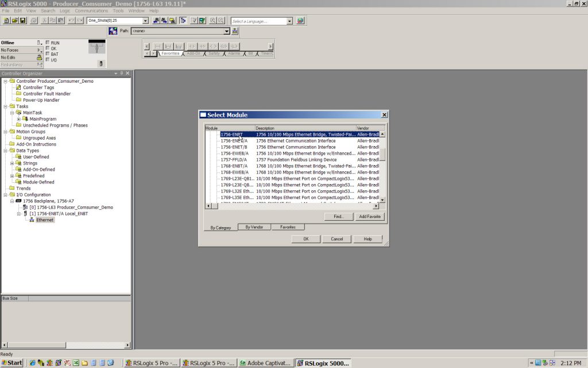Open the No Forces dropdown
Viewport: 588px width, 368px height.
coord(40,50)
